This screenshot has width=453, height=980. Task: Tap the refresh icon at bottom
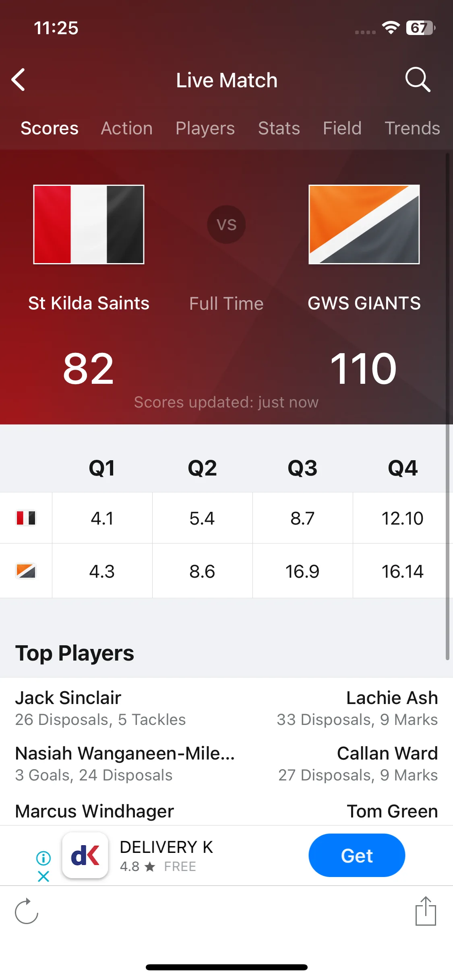pyautogui.click(x=26, y=911)
